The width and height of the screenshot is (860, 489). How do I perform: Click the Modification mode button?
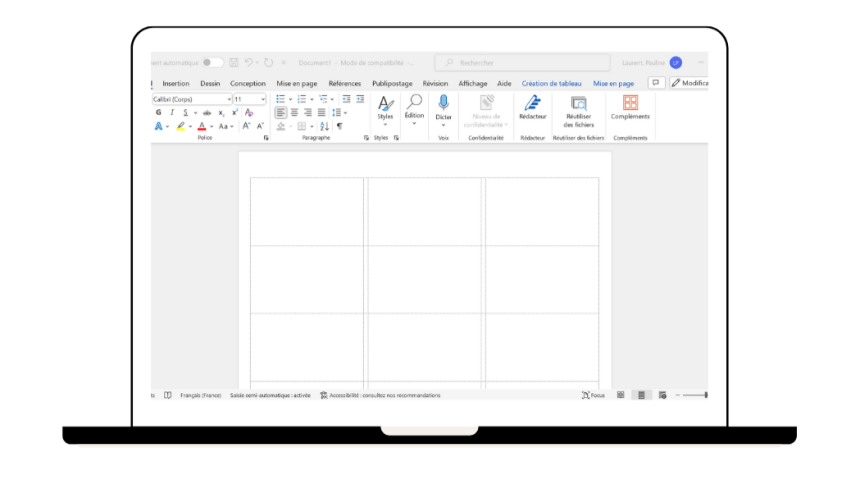[689, 83]
